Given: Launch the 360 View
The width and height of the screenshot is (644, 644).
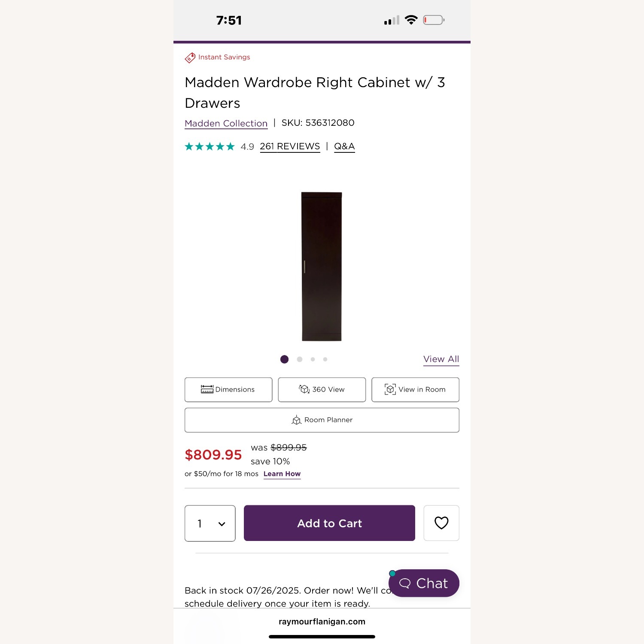Looking at the screenshot, I should 322,389.
